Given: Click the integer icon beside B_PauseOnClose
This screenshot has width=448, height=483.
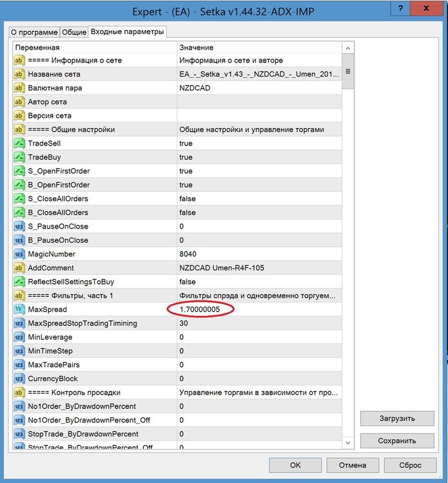Looking at the screenshot, I should pyautogui.click(x=19, y=241).
